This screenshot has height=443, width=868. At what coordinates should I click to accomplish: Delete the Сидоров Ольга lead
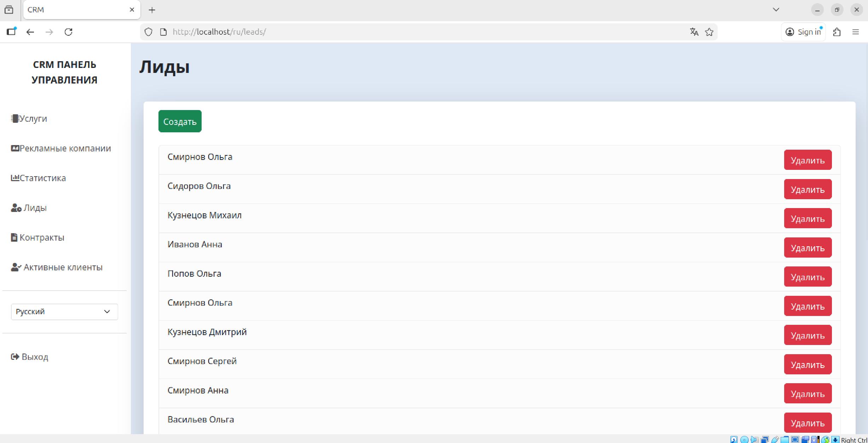tap(808, 189)
